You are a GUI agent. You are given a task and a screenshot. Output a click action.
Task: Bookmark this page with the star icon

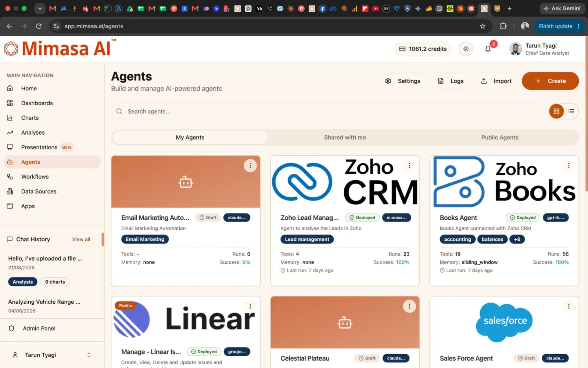(483, 26)
